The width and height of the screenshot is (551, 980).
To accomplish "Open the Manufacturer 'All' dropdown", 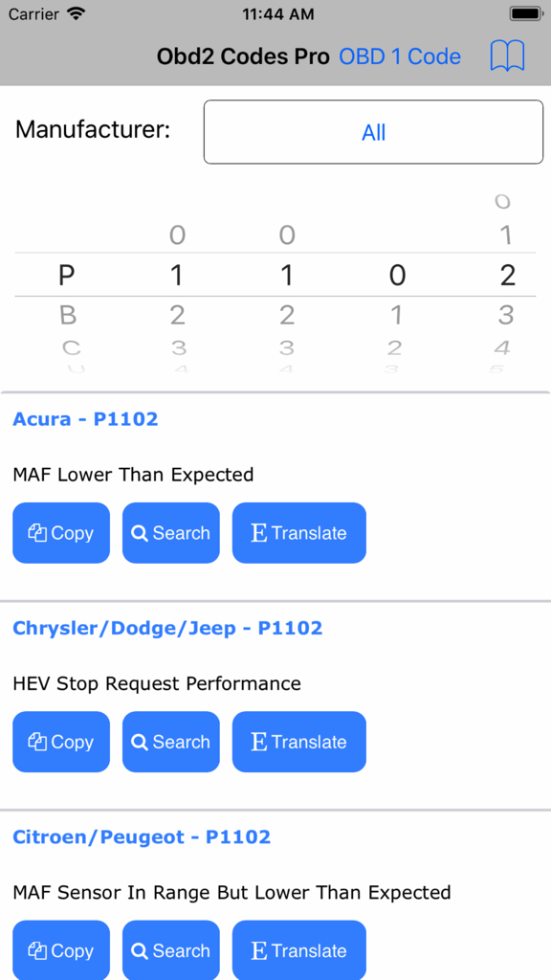I will tap(373, 131).
